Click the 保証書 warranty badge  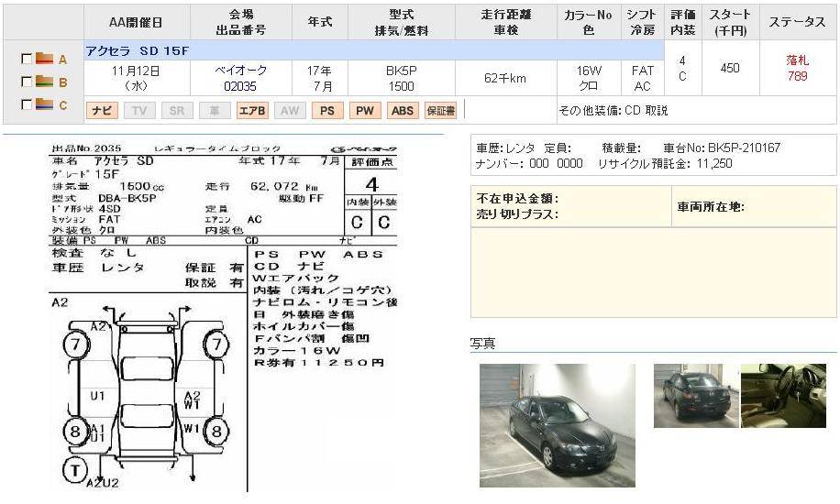[440, 110]
